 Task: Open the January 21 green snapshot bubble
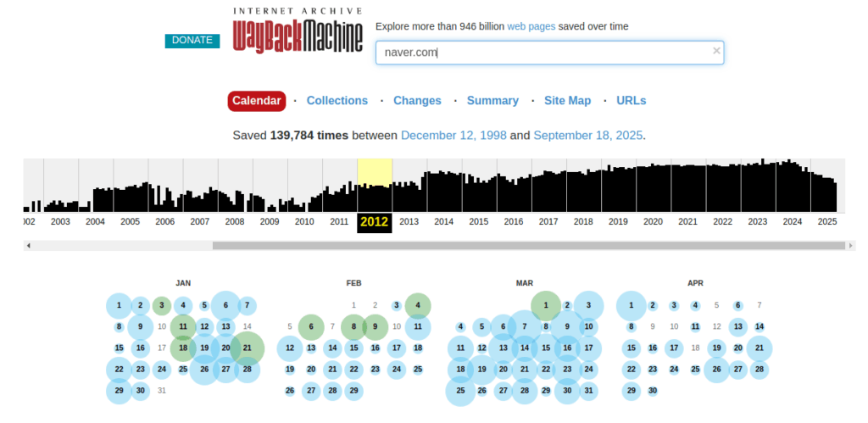pyautogui.click(x=247, y=348)
